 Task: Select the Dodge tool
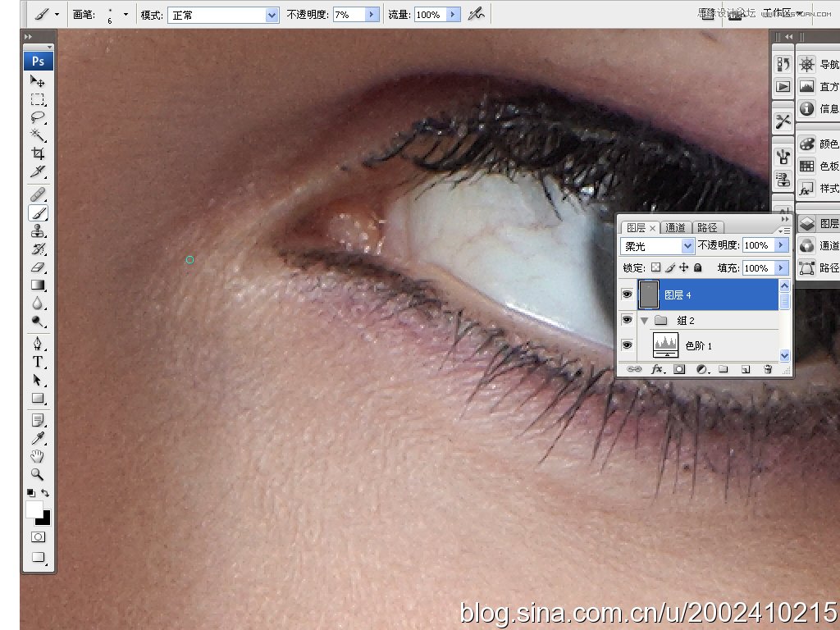coord(38,321)
